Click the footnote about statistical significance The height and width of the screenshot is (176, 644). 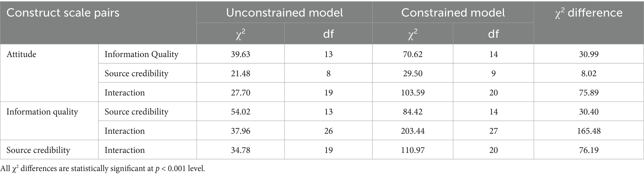click(103, 169)
